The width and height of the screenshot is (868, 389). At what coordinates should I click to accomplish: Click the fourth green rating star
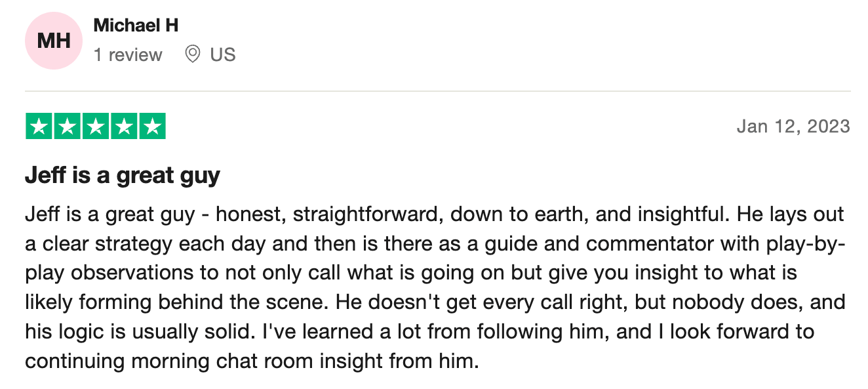(124, 126)
